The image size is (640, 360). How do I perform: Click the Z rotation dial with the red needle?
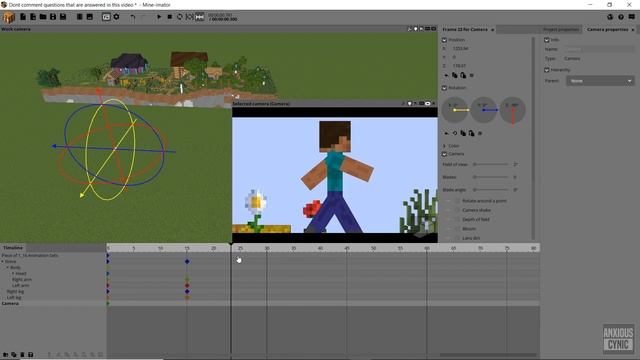pos(513,110)
